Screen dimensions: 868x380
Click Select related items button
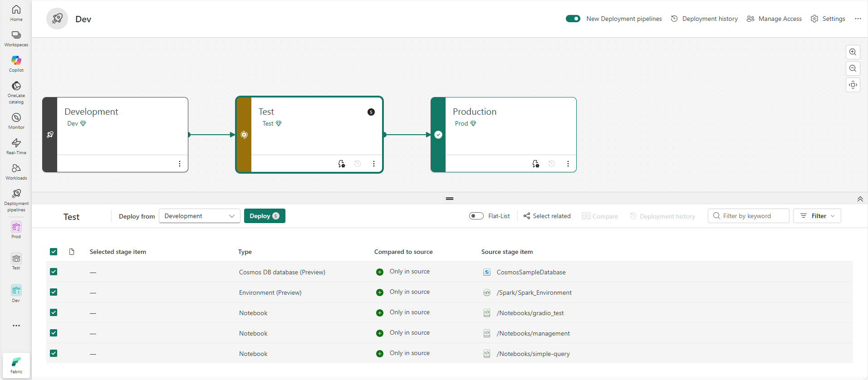[x=547, y=216]
